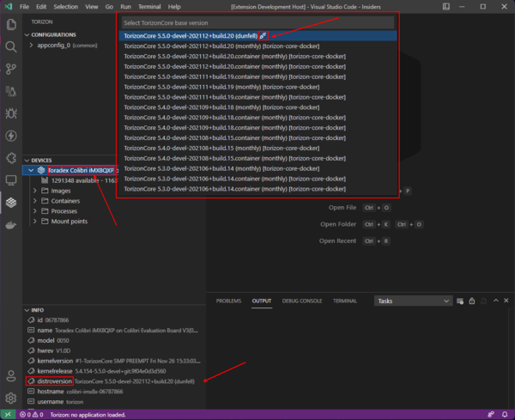Viewport: 515px width, 420px height.
Task: Select the 1291348 available storage row
Action: click(x=70, y=180)
